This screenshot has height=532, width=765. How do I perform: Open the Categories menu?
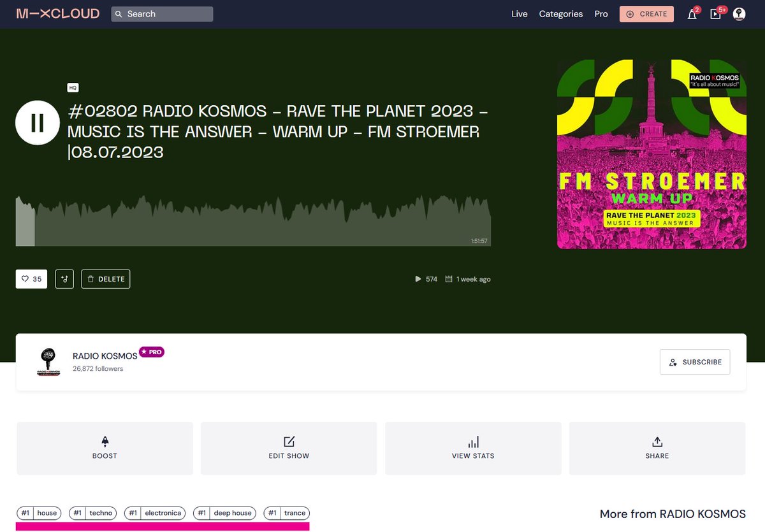(x=561, y=14)
